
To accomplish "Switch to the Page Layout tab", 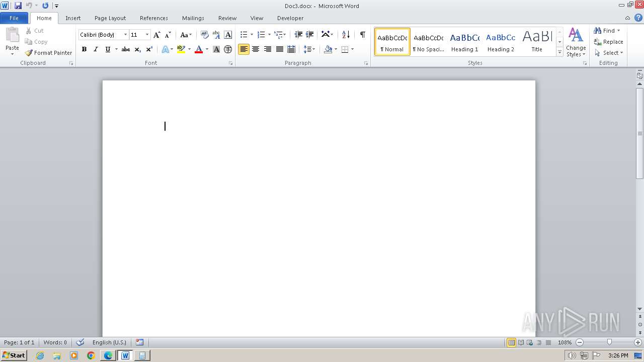I will [110, 18].
